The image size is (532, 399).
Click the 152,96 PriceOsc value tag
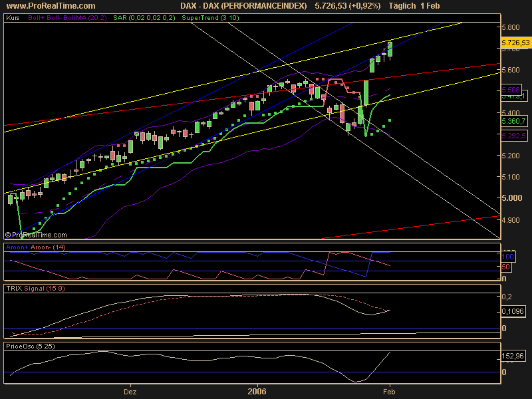(x=513, y=356)
